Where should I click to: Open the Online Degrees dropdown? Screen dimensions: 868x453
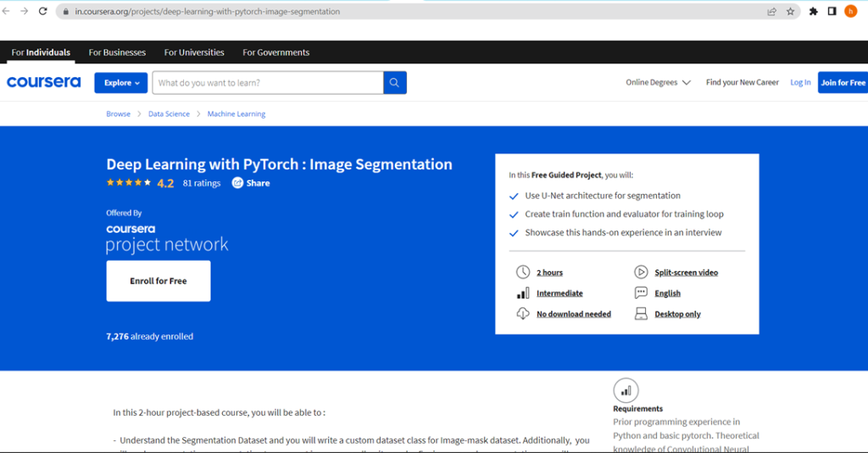pos(658,83)
